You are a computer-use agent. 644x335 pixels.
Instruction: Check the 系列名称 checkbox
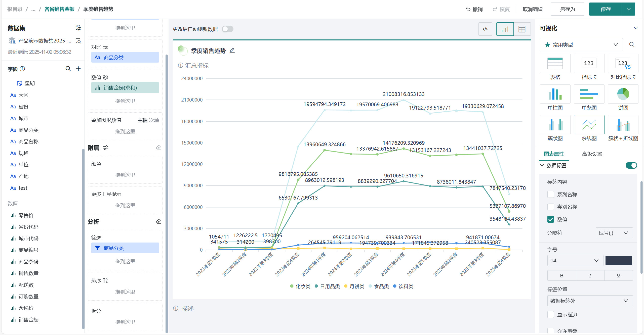[x=551, y=194]
